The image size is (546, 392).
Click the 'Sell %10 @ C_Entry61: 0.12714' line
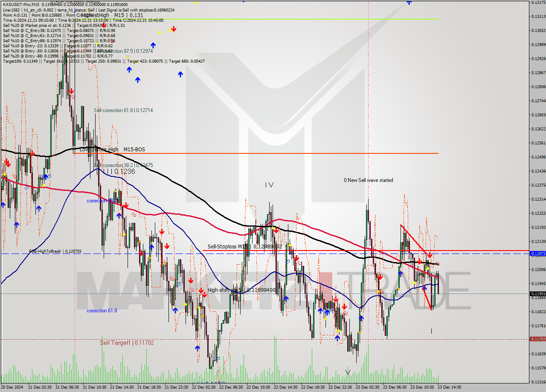pyautogui.click(x=59, y=35)
